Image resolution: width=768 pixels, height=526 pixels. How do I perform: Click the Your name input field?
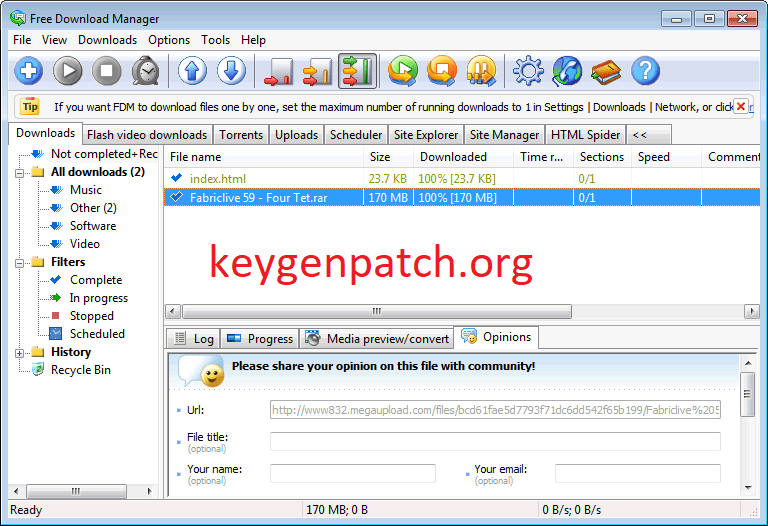tap(353, 474)
